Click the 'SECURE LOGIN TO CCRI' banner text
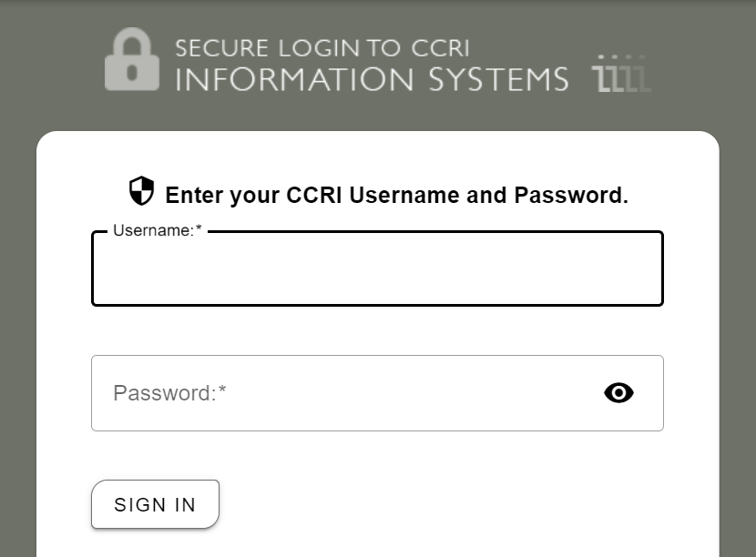This screenshot has width=756, height=557. click(x=322, y=48)
